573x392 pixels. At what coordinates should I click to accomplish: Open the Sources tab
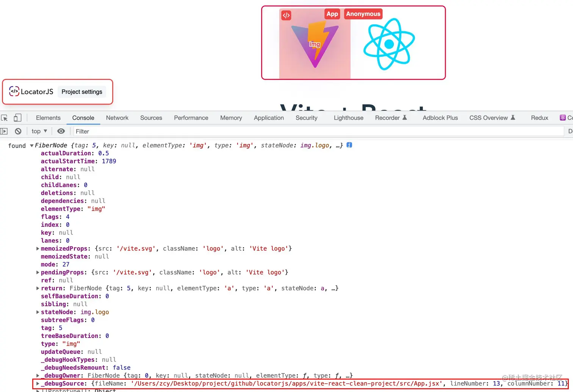point(151,118)
